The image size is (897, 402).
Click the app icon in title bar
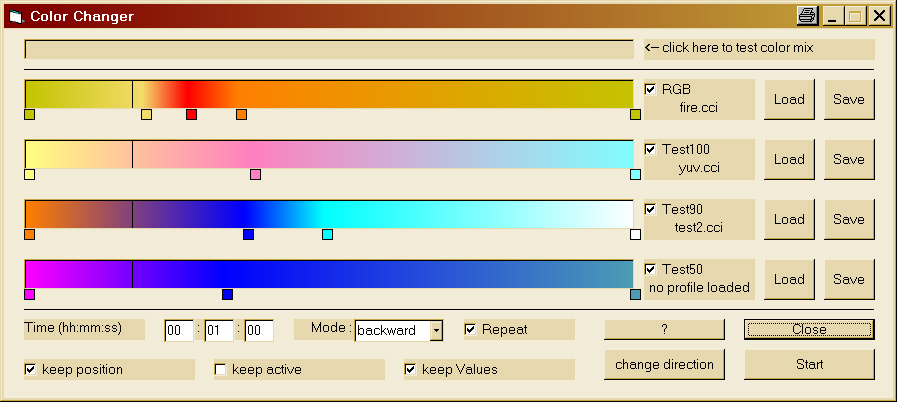pyautogui.click(x=15, y=16)
